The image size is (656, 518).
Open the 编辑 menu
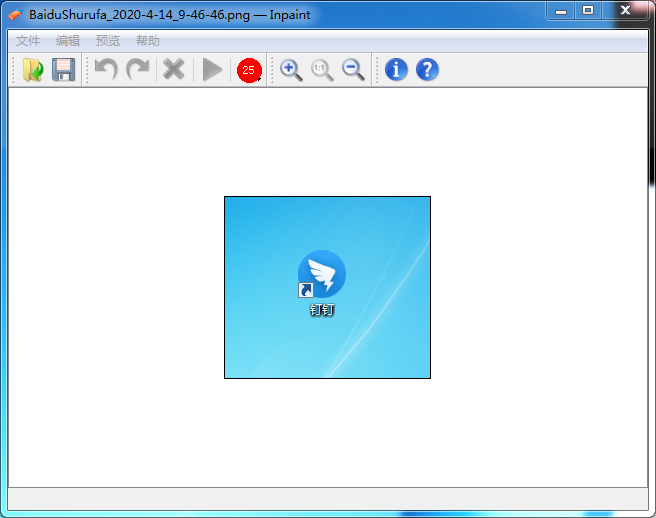68,41
